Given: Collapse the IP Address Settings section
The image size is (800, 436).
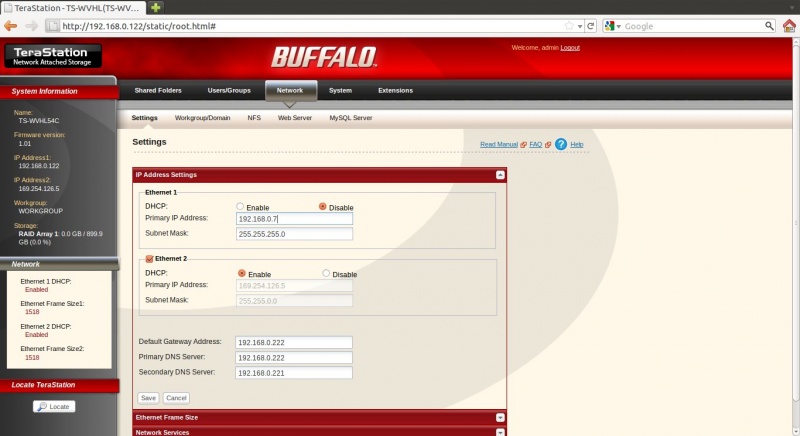Looking at the screenshot, I should pyautogui.click(x=500, y=175).
